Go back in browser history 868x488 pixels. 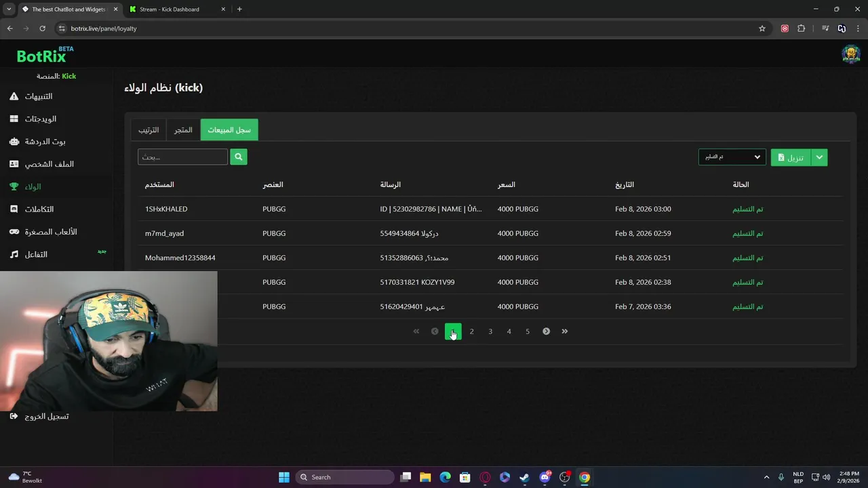pyautogui.click(x=9, y=28)
